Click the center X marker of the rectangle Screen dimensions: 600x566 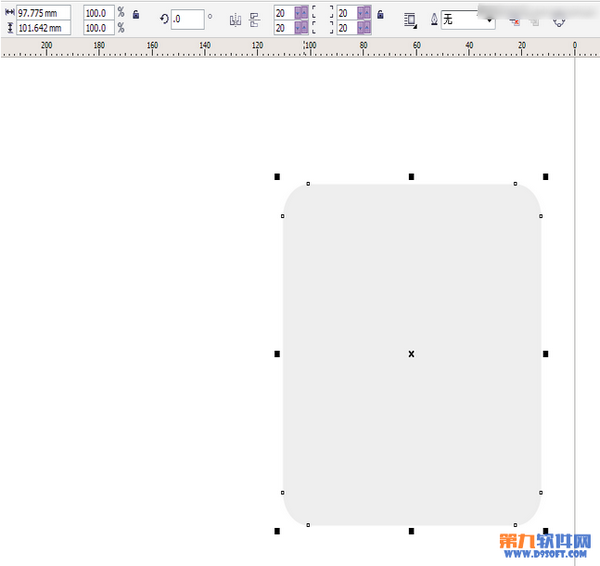pyautogui.click(x=411, y=354)
